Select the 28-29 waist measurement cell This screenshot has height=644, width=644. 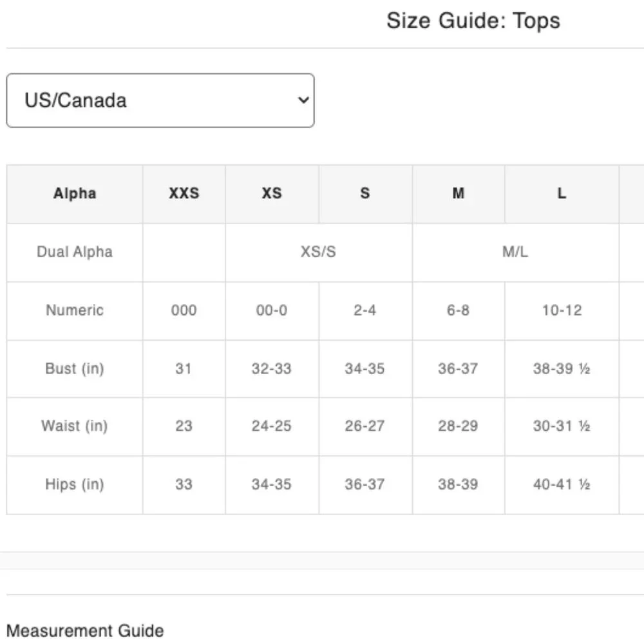pyautogui.click(x=458, y=426)
